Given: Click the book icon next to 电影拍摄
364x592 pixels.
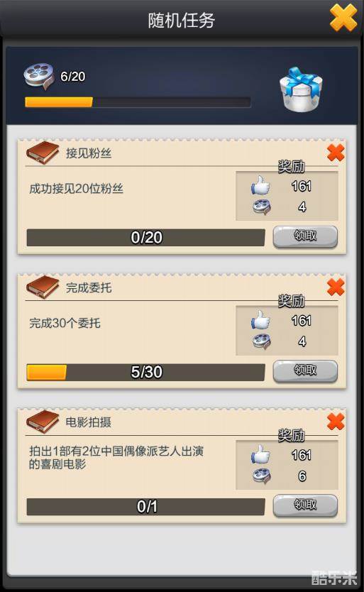Looking at the screenshot, I should click(43, 422).
